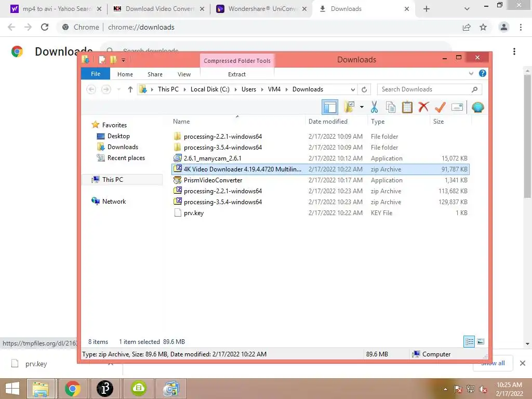532x399 pixels.
Task: Select processing-2.2.1-windows64 file folder
Action: tap(222, 137)
